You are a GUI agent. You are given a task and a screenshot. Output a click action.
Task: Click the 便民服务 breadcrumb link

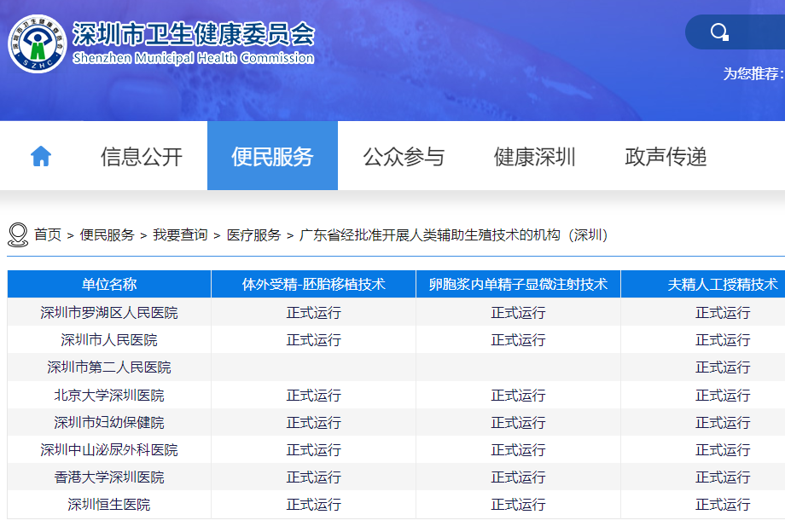[x=108, y=234]
